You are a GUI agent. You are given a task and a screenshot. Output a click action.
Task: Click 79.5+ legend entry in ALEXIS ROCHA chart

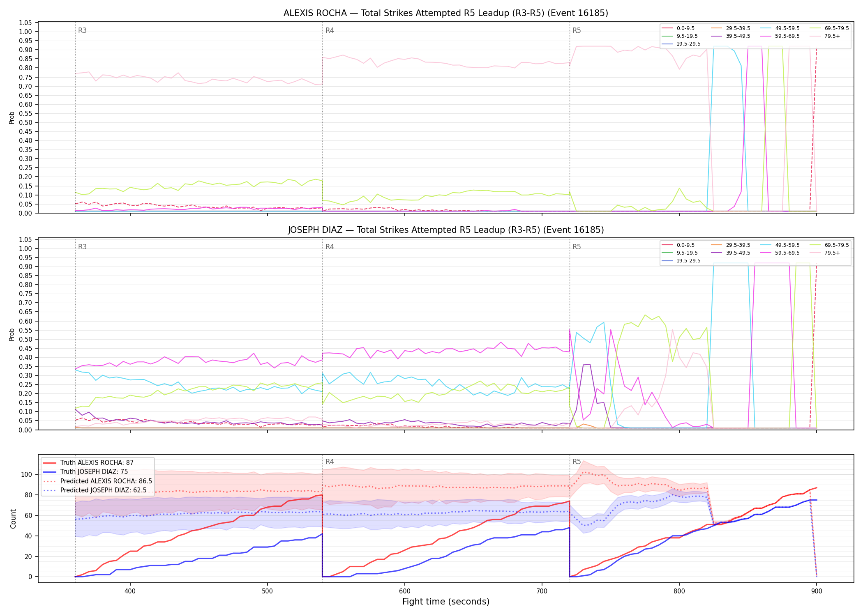825,36
